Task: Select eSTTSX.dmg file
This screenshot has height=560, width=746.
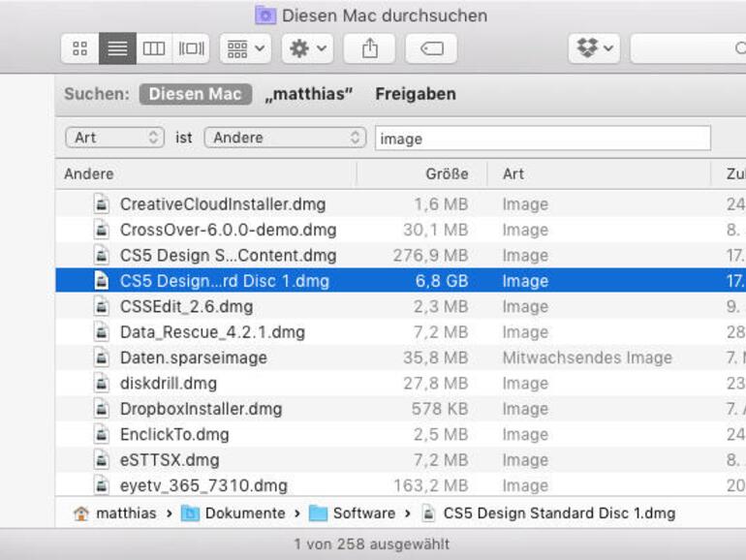Action: coord(170,460)
